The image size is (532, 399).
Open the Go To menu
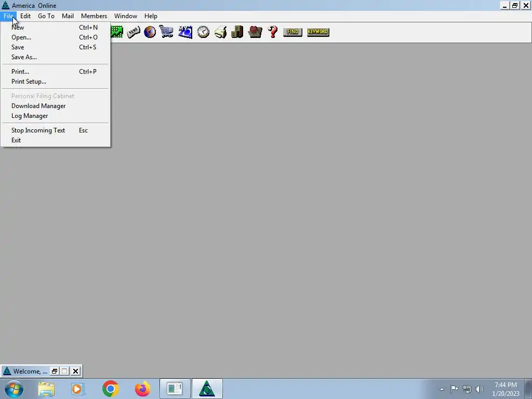[x=46, y=16]
